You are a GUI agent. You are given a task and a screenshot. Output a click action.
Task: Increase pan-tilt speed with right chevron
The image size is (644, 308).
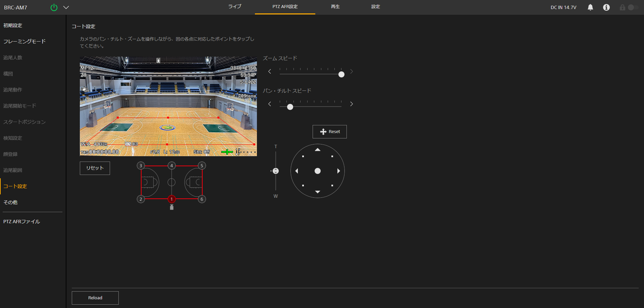(x=351, y=104)
